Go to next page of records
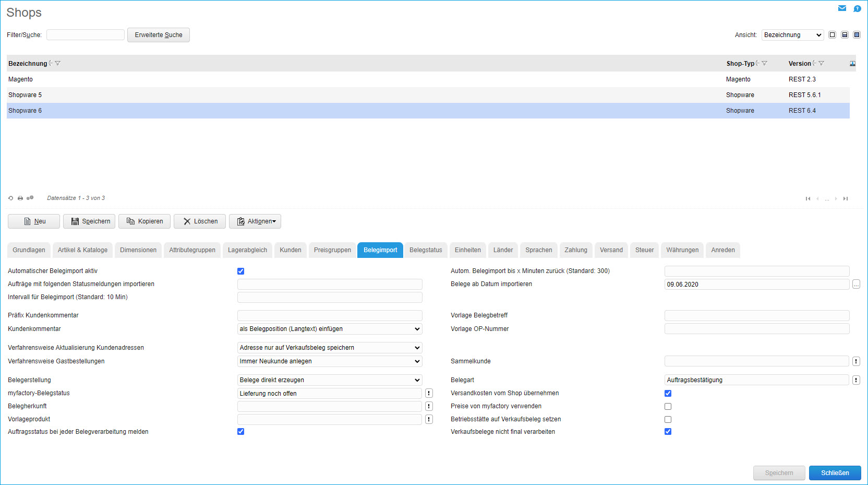The image size is (868, 485). pyautogui.click(x=836, y=198)
